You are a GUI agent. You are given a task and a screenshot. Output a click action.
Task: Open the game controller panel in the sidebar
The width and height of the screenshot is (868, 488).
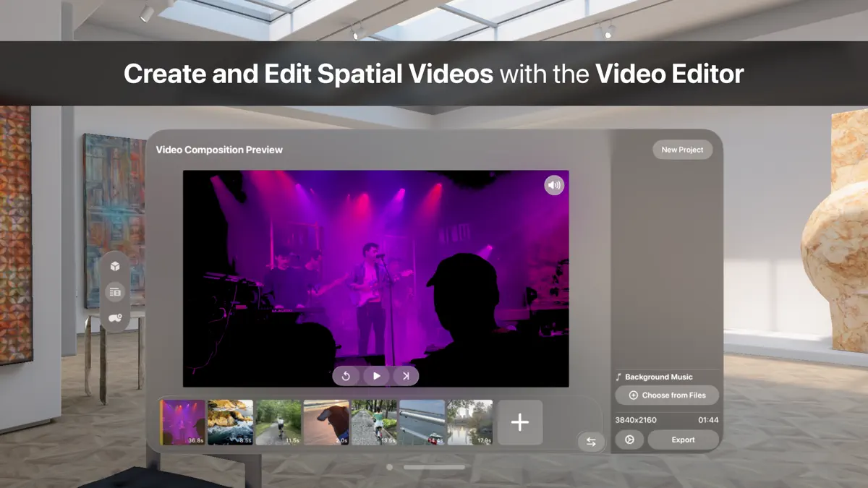tap(115, 318)
